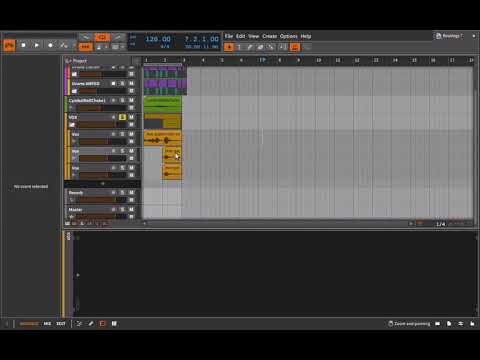Switch to the ARRANGE view
The image size is (480, 360).
[29, 324]
